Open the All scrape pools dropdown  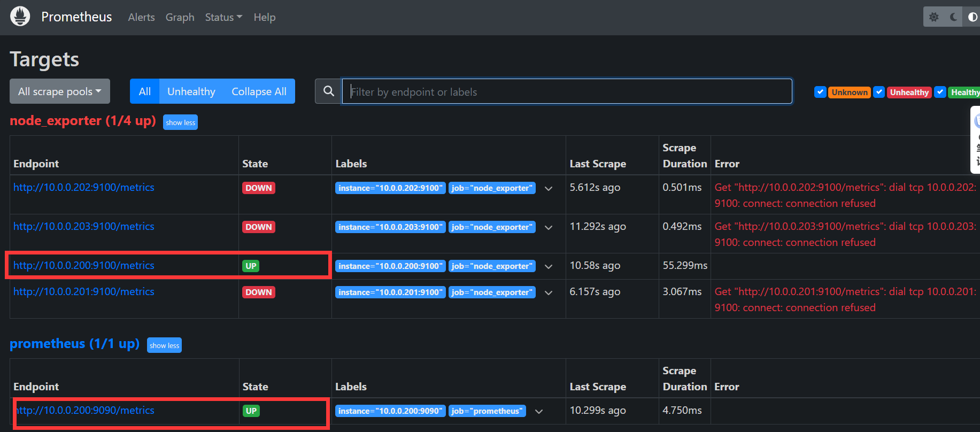[60, 91]
